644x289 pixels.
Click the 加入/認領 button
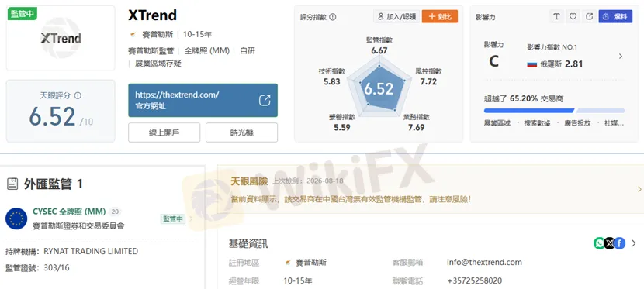pos(396,16)
